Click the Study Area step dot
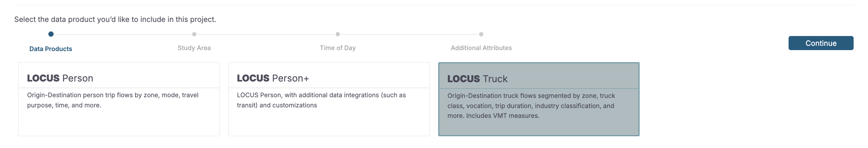 point(194,34)
